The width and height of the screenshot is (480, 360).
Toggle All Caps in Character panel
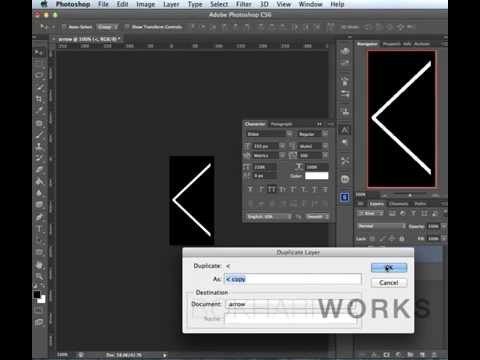coord(272,189)
